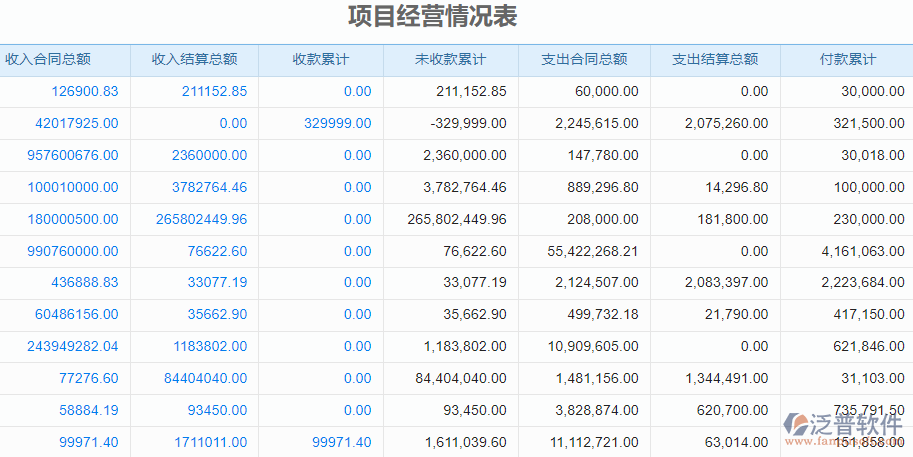Click the 1711011.00 settlement link
Screen dimensions: 913x457
(x=210, y=442)
